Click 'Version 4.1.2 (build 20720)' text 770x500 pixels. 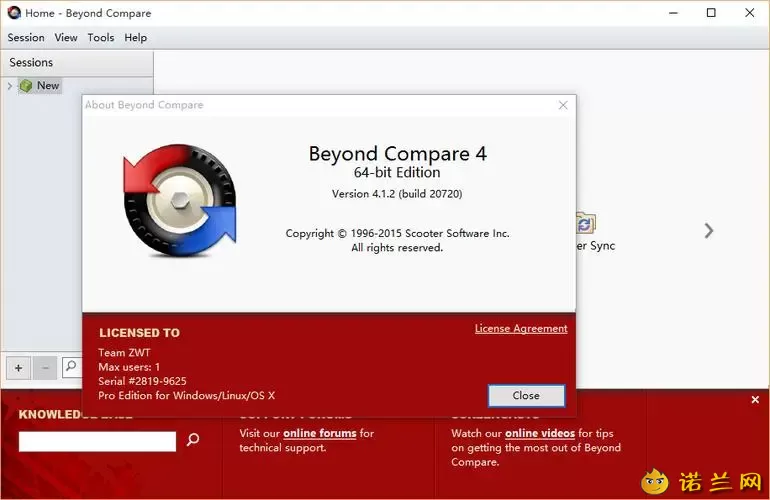pyautogui.click(x=397, y=194)
